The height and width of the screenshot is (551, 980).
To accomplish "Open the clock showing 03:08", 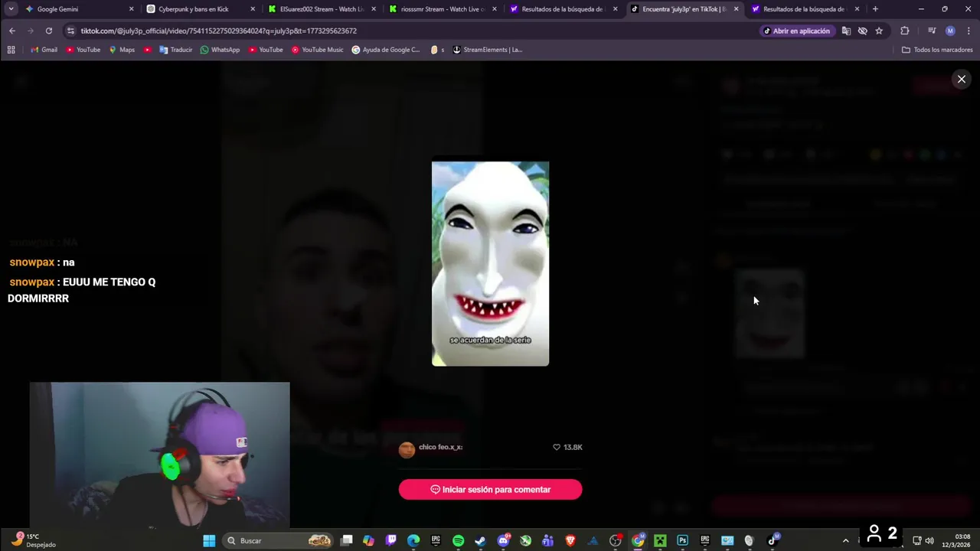I will point(956,540).
